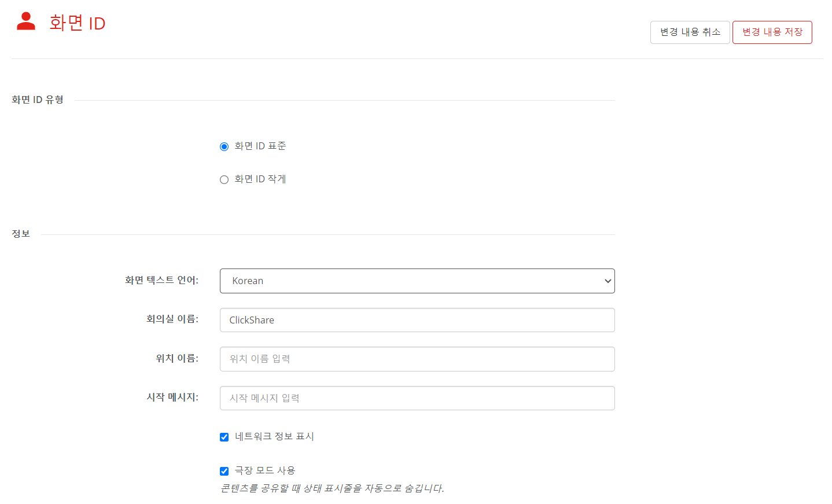Viewport: 832px width, 504px height.
Task: Select the 화면 ID 표준 radio button
Action: point(224,146)
